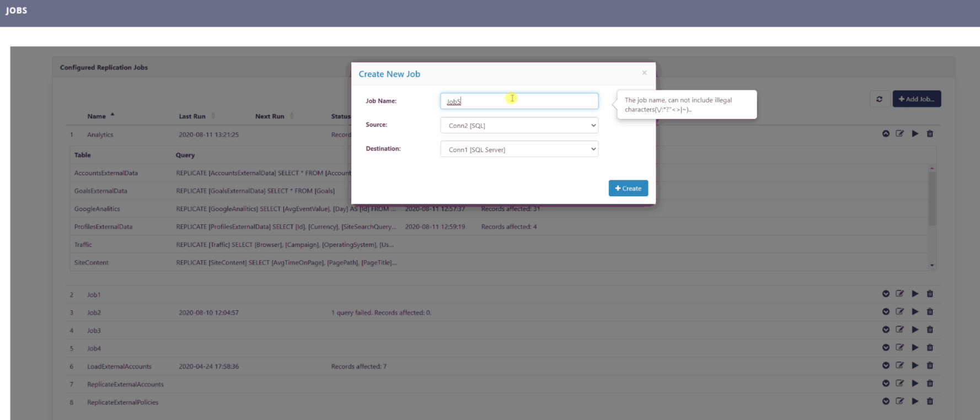
Task: Edit the Job2 entry with pencil icon
Action: [900, 312]
